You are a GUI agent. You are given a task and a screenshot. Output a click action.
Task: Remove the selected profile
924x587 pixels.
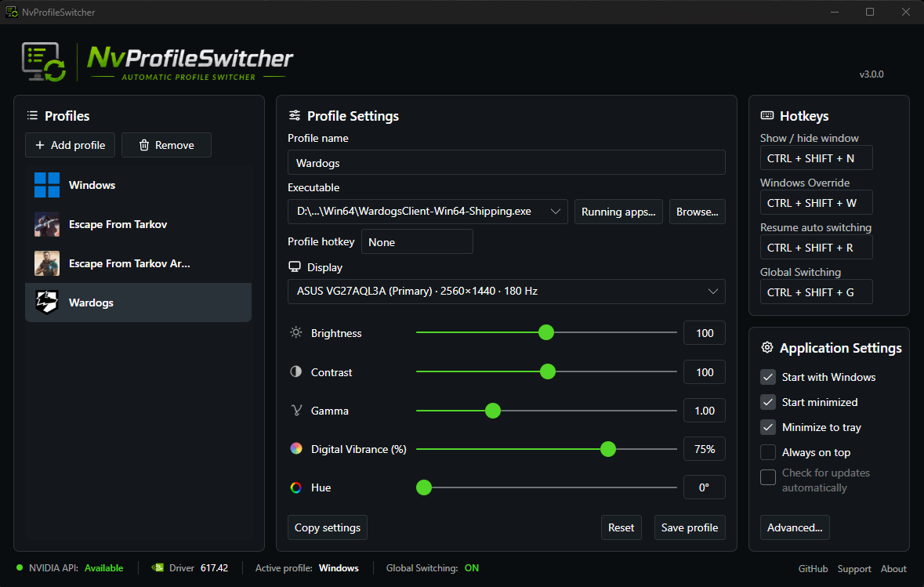point(166,145)
